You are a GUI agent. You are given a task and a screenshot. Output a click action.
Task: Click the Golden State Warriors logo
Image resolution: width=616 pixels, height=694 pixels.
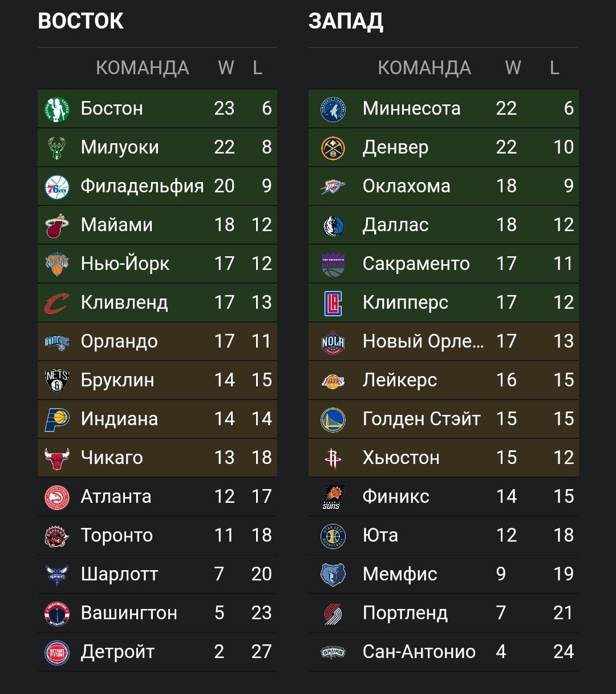pyautogui.click(x=333, y=419)
